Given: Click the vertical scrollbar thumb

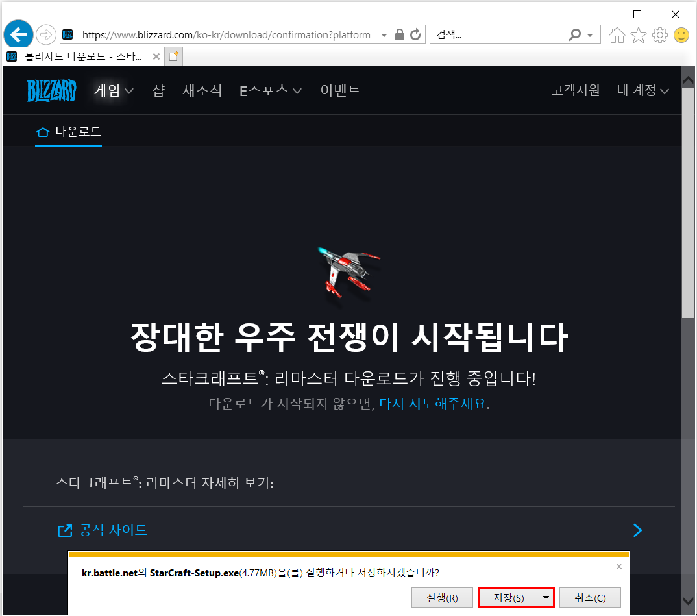Looking at the screenshot, I should coord(688,203).
